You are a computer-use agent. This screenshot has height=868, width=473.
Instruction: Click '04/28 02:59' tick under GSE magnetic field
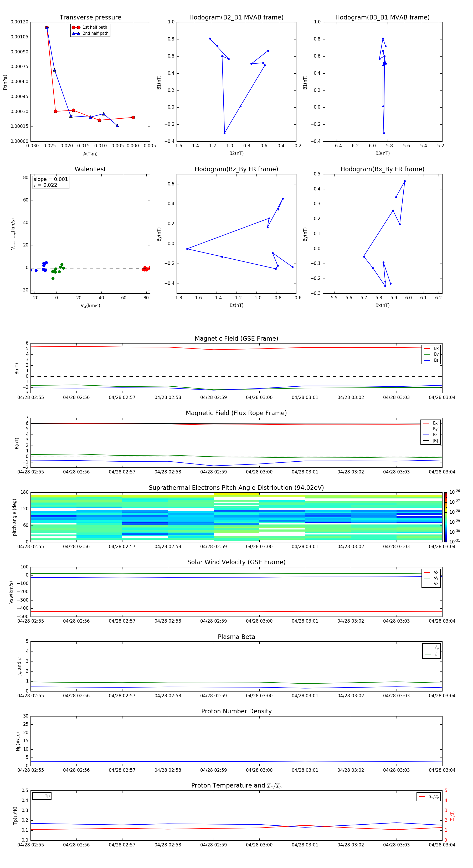coord(213,398)
